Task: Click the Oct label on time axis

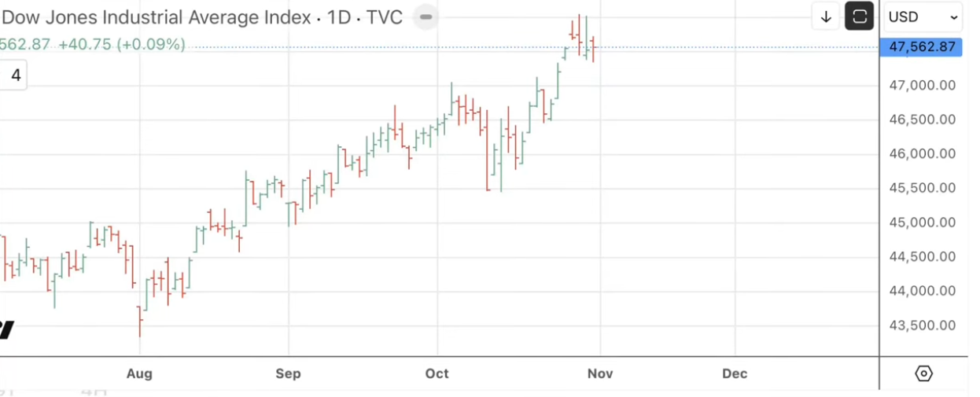Action: (437, 373)
